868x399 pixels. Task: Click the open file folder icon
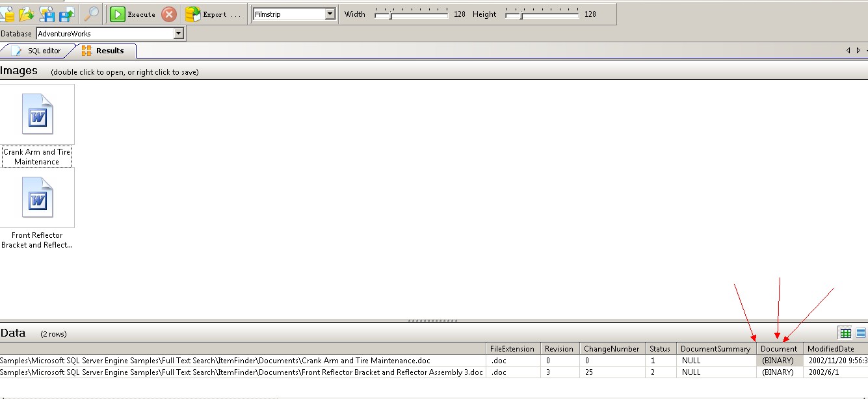point(27,14)
